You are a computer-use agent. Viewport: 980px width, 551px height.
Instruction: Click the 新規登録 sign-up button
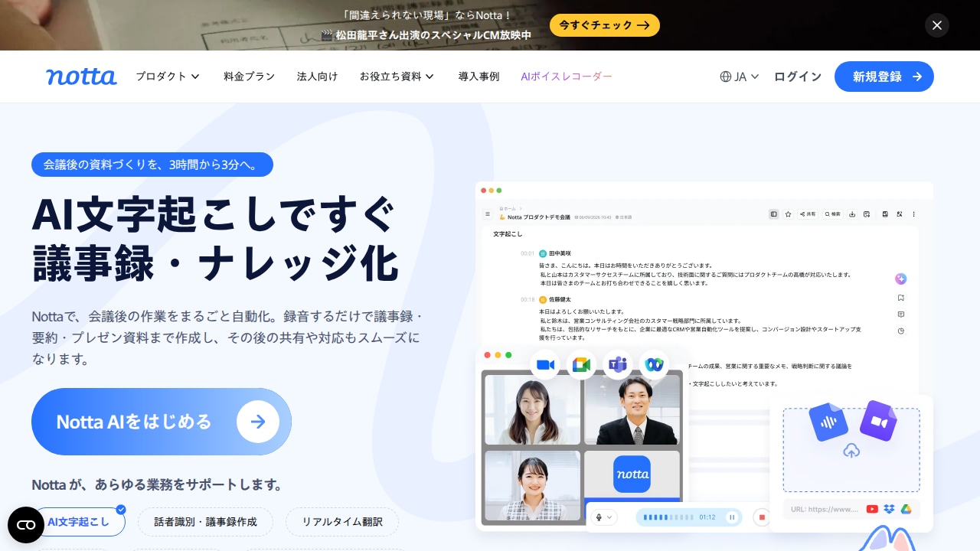(x=884, y=77)
